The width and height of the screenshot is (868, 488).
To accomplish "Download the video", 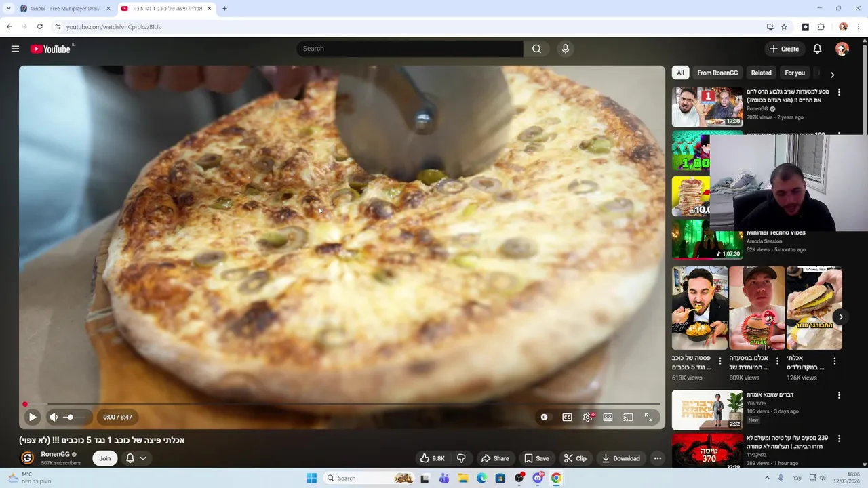I will pyautogui.click(x=620, y=458).
